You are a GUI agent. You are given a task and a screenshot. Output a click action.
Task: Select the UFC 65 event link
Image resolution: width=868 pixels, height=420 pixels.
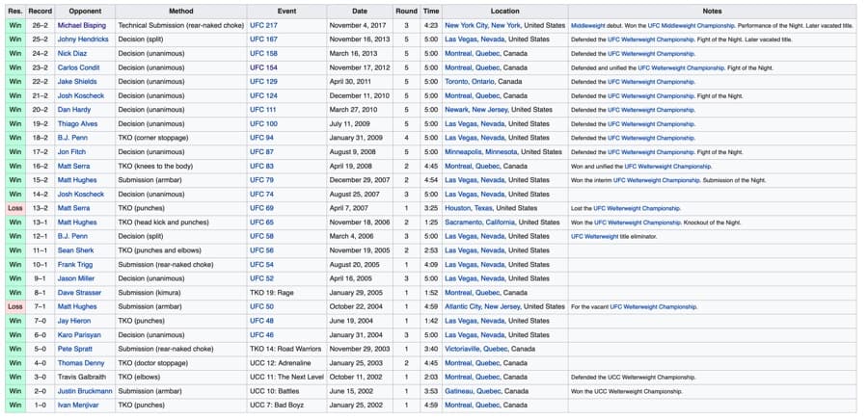[x=261, y=223]
